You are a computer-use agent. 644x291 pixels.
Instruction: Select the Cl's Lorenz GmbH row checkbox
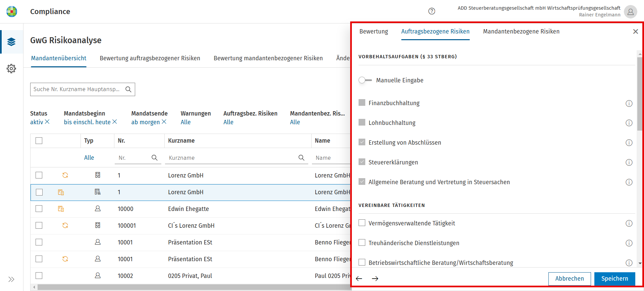pos(39,225)
